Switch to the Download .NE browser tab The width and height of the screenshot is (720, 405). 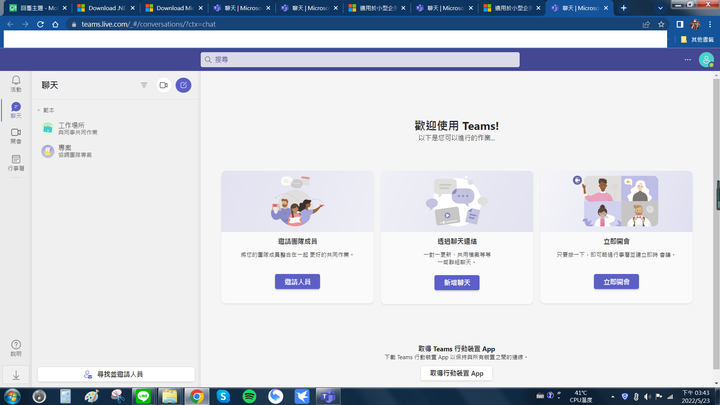pos(106,8)
